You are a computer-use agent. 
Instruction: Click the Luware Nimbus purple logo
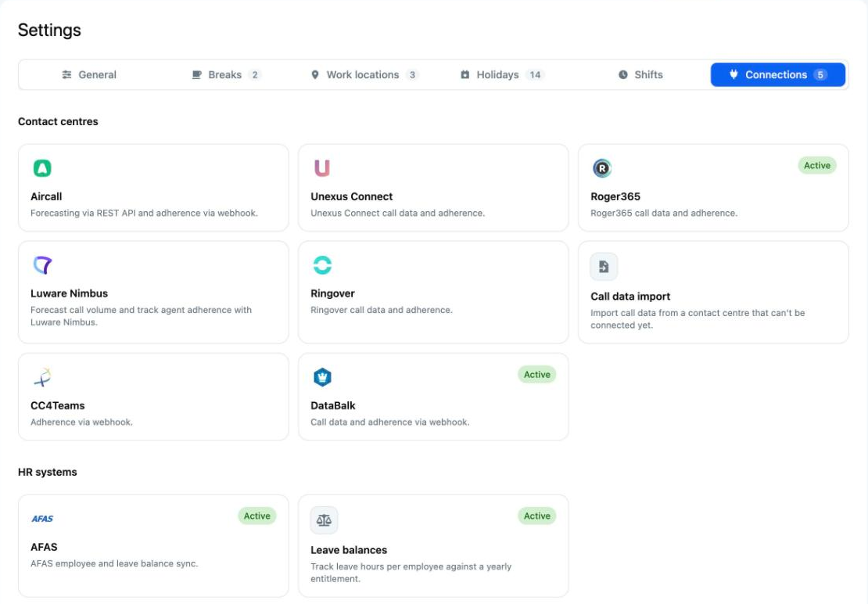tap(42, 264)
